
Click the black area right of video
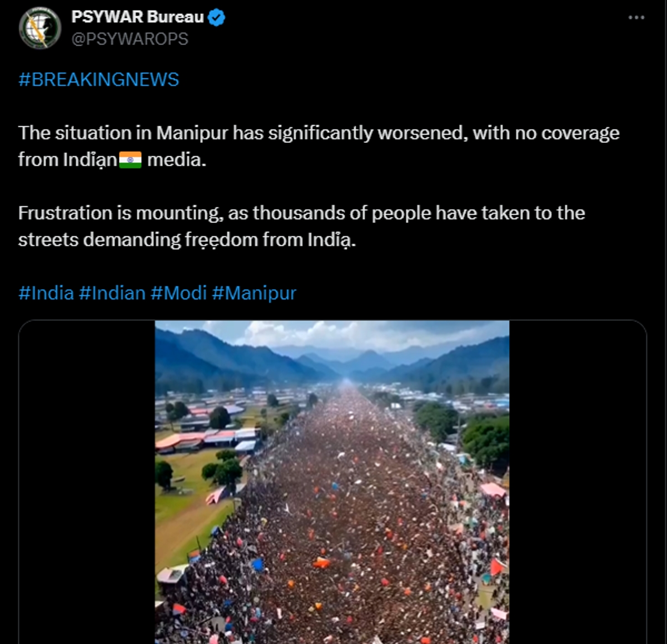(x=578, y=482)
